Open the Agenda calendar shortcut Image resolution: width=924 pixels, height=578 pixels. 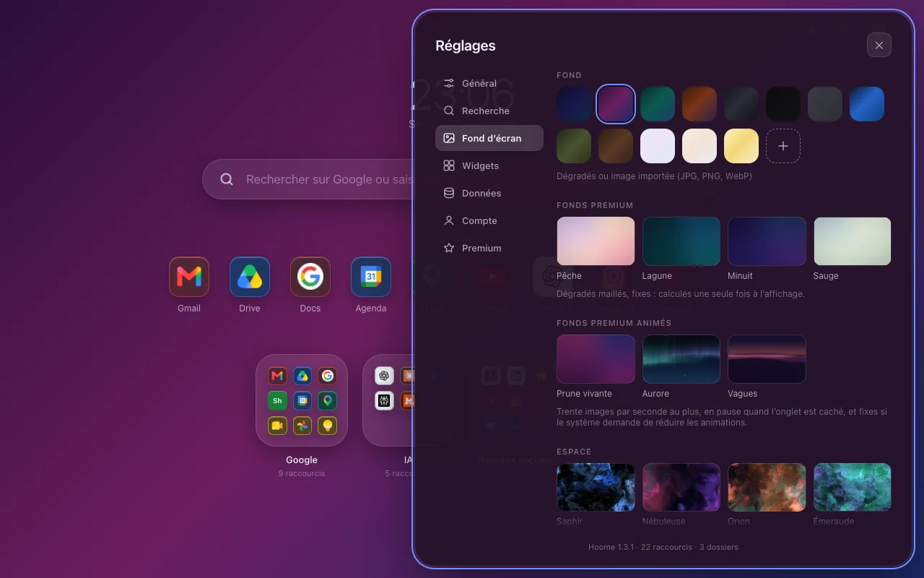tap(371, 277)
